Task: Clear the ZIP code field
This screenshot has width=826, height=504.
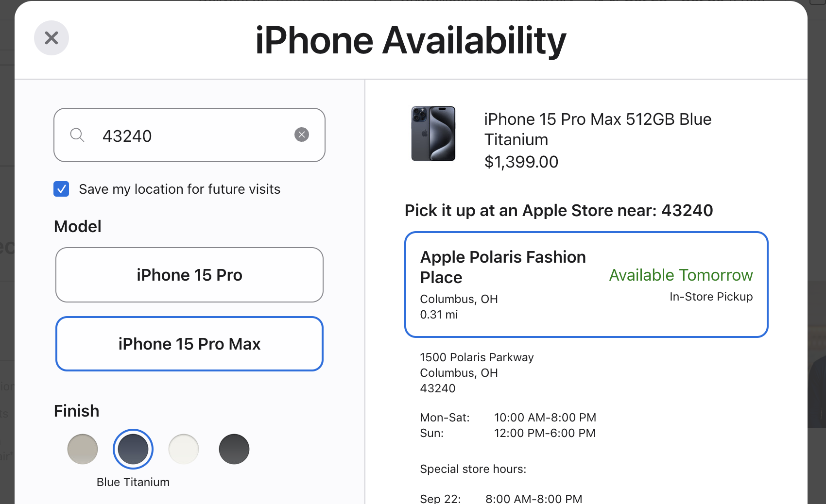Action: [x=302, y=134]
